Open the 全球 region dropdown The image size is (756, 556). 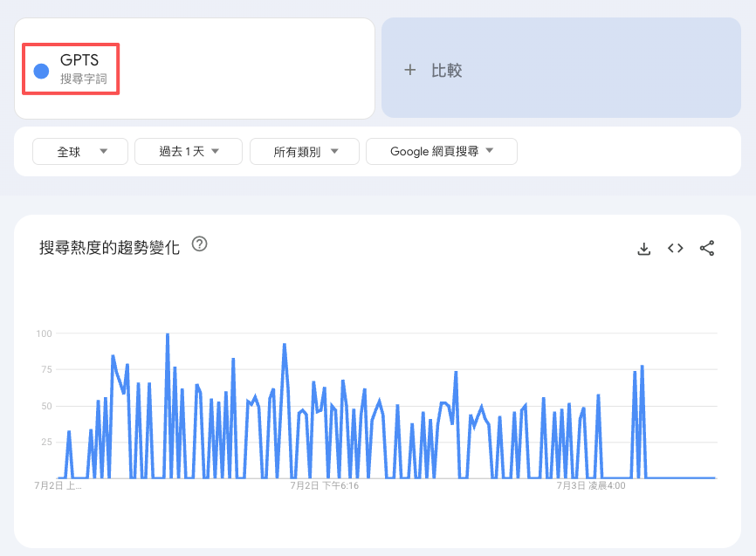[x=80, y=151]
